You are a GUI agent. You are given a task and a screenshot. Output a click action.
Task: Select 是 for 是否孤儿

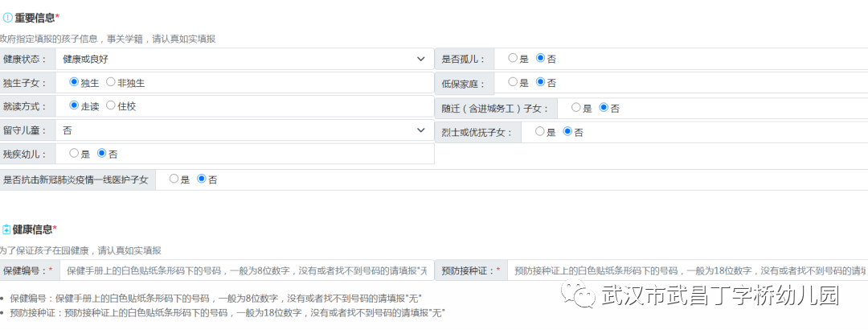point(513,58)
